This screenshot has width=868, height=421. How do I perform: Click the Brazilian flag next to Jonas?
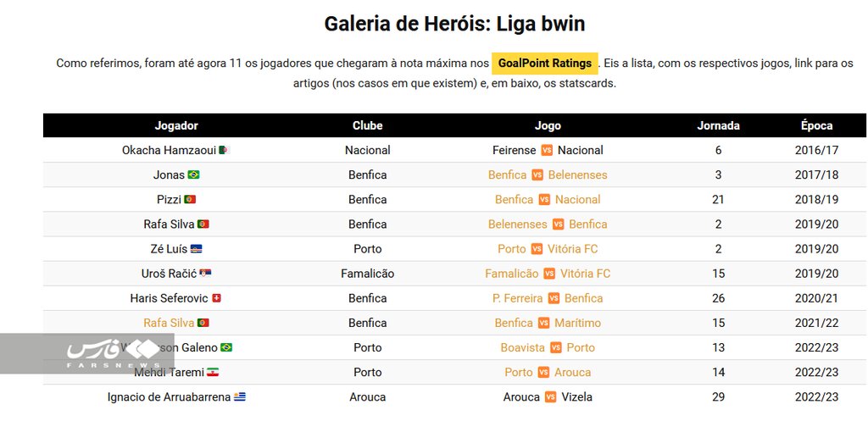[x=193, y=174]
